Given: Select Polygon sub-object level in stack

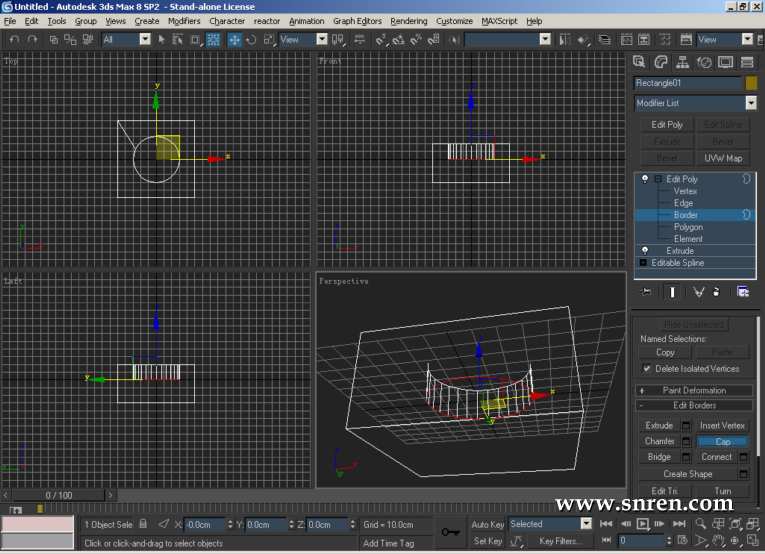Looking at the screenshot, I should click(x=688, y=227).
